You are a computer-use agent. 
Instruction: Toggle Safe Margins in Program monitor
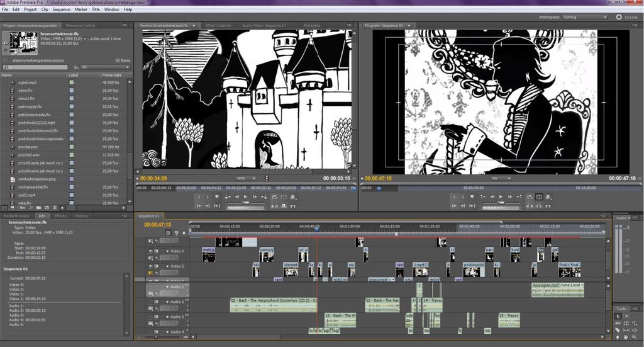pos(539,197)
